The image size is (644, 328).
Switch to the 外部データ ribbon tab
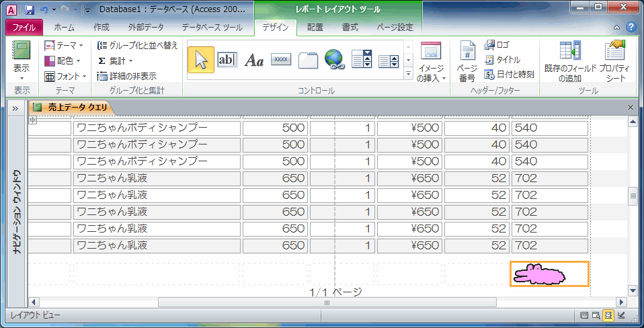pos(146,28)
